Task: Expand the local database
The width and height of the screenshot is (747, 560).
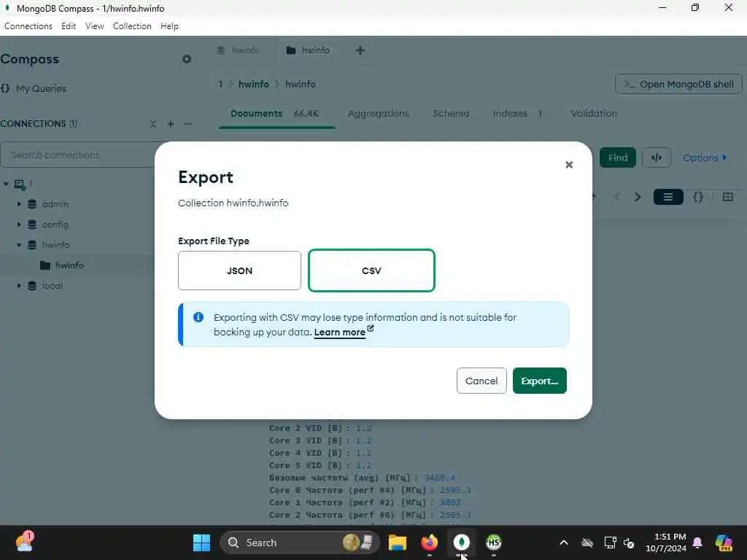Action: (19, 286)
